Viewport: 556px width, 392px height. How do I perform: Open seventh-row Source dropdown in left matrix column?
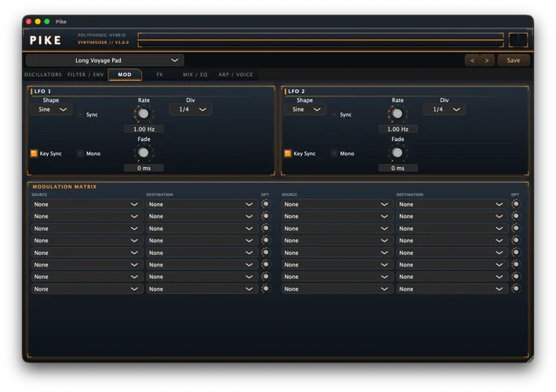coord(87,277)
